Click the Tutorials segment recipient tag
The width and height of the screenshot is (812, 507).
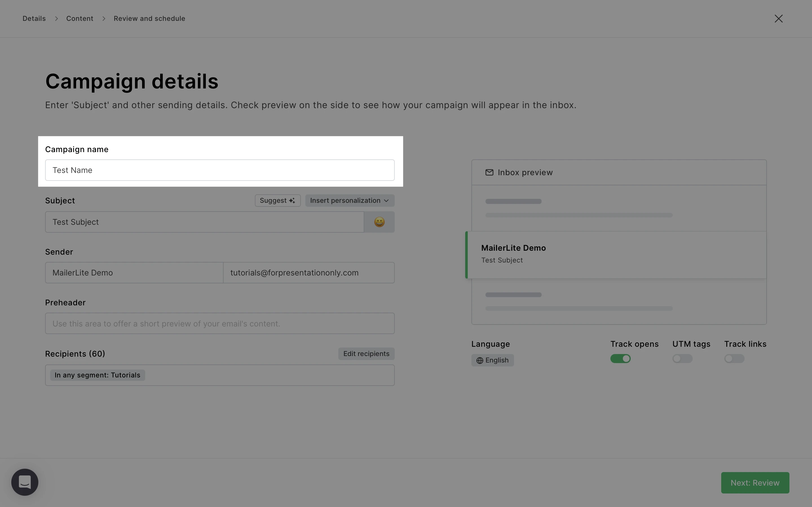tap(98, 375)
